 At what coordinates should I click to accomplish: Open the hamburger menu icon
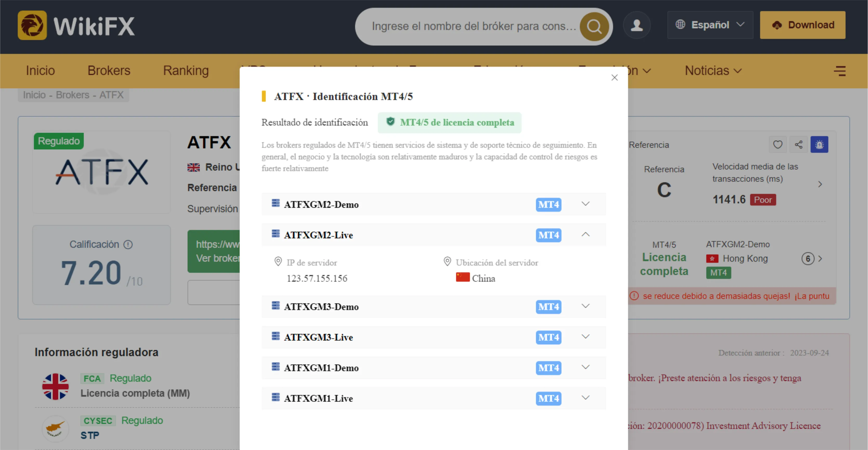click(x=840, y=71)
